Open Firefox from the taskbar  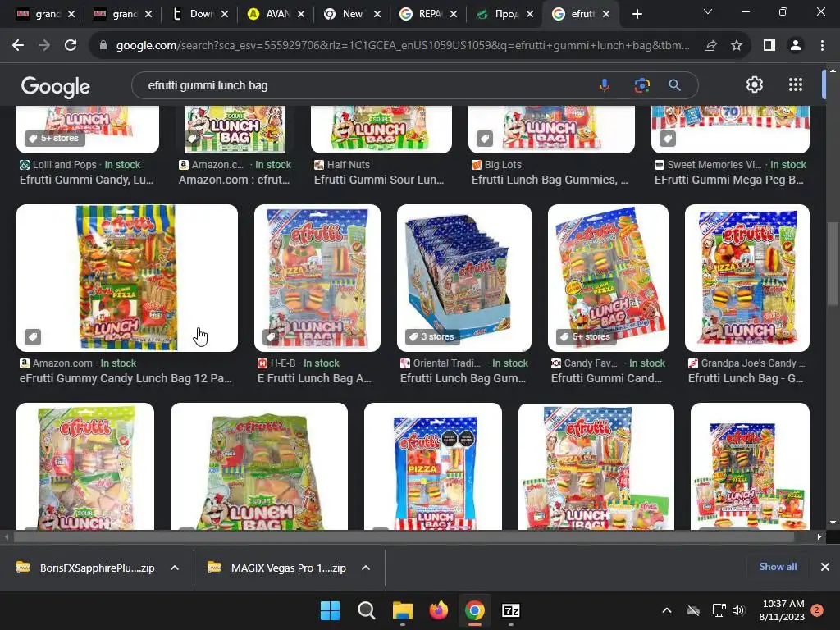(439, 610)
